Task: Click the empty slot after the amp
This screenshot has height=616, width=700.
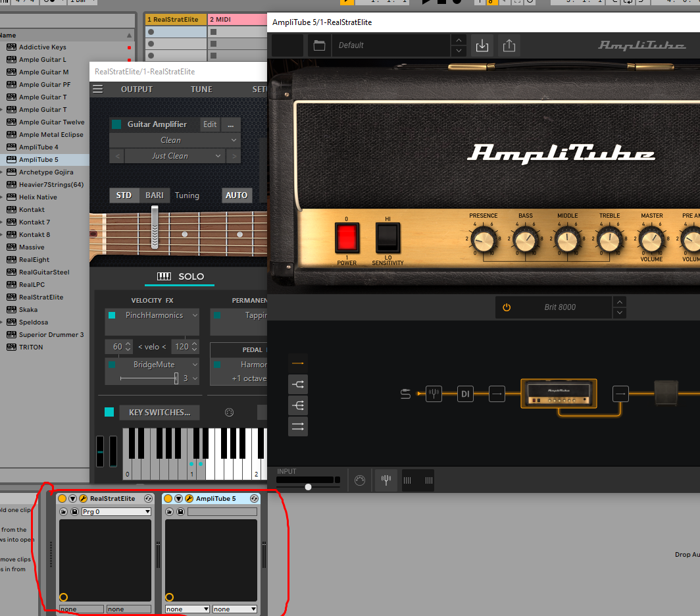Action: tap(620, 394)
